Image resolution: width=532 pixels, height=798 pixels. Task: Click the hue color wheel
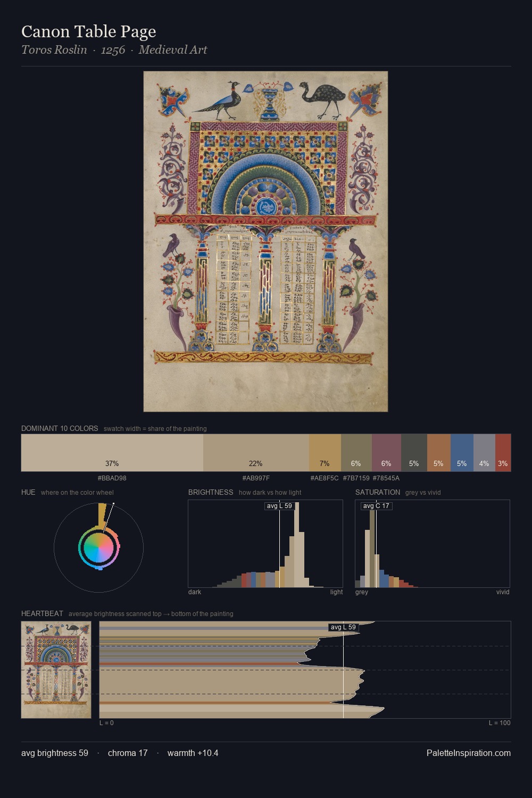tap(98, 547)
